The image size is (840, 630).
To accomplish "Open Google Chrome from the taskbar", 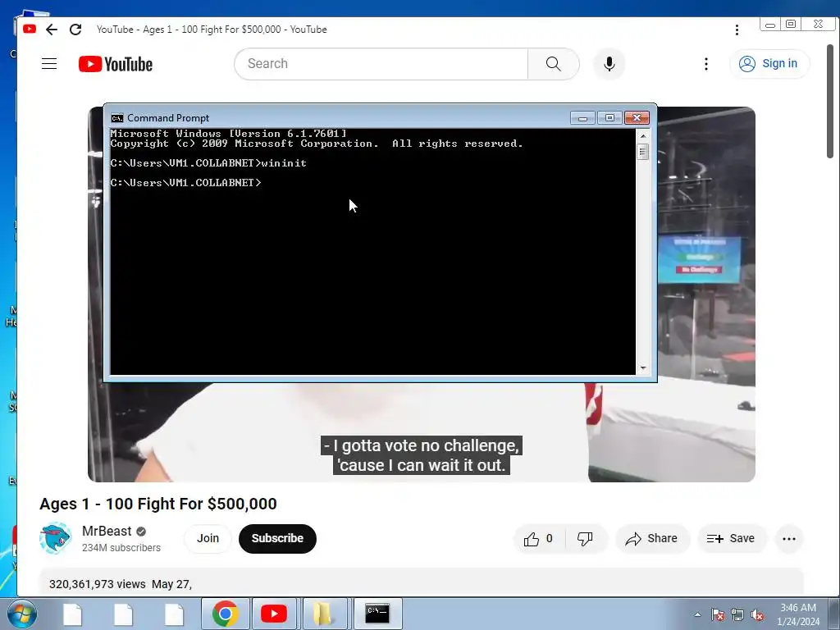I will pyautogui.click(x=226, y=614).
